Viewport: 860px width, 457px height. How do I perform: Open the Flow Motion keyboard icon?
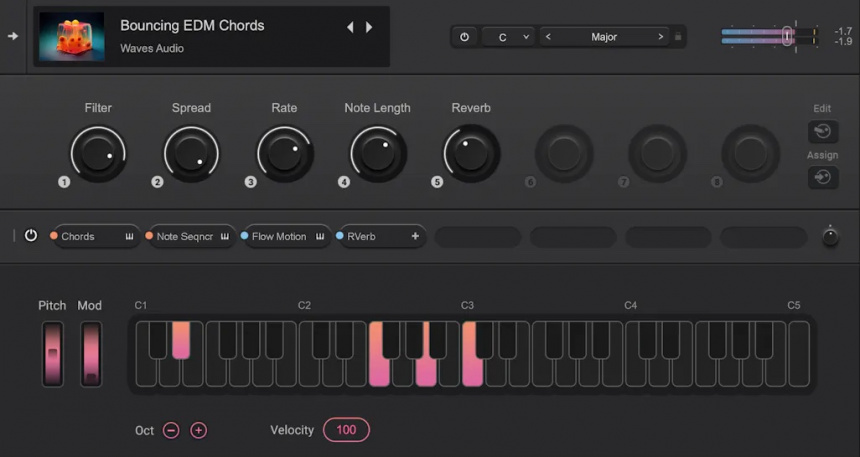[x=320, y=236]
